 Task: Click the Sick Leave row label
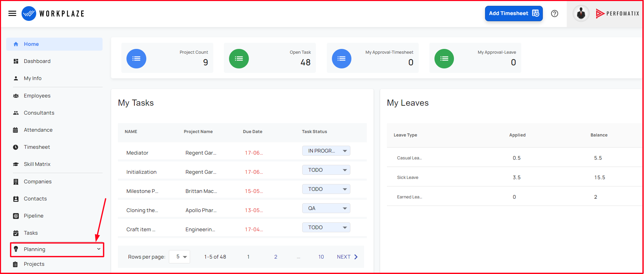(x=407, y=178)
